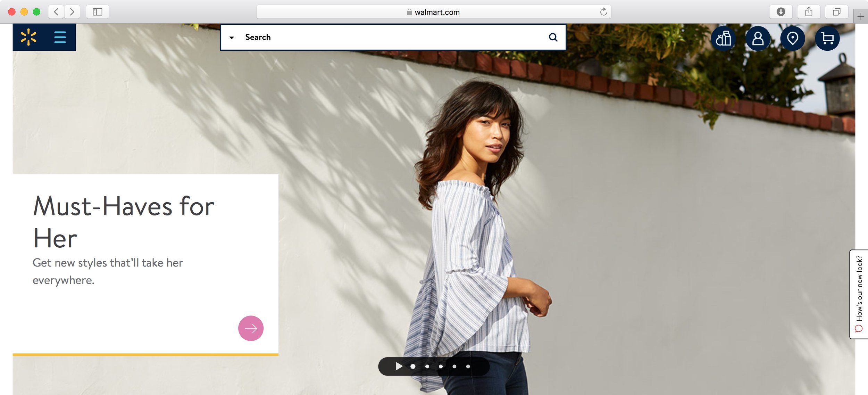Go forward with Safari's forward arrow
This screenshot has width=868, height=395.
tap(72, 12)
